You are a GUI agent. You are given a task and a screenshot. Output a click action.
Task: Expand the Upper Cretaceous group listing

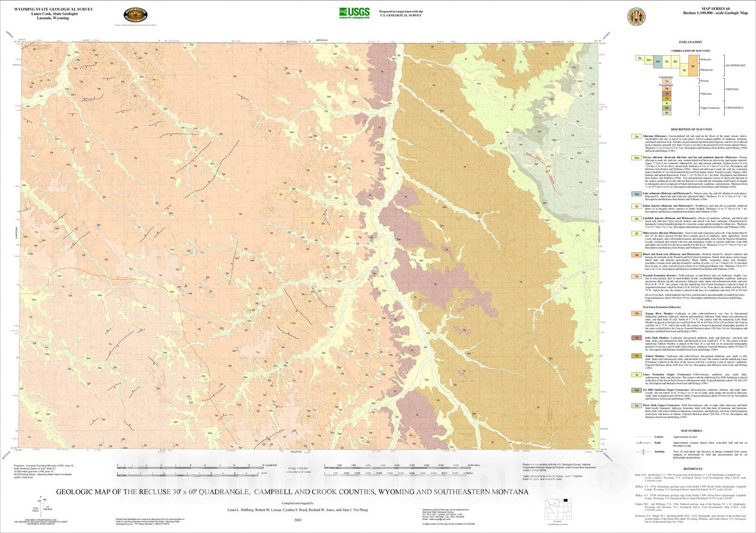click(x=711, y=108)
